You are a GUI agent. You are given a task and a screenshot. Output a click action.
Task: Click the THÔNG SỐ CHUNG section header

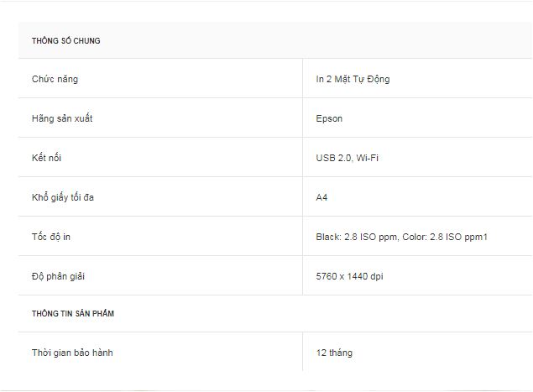[x=65, y=41]
